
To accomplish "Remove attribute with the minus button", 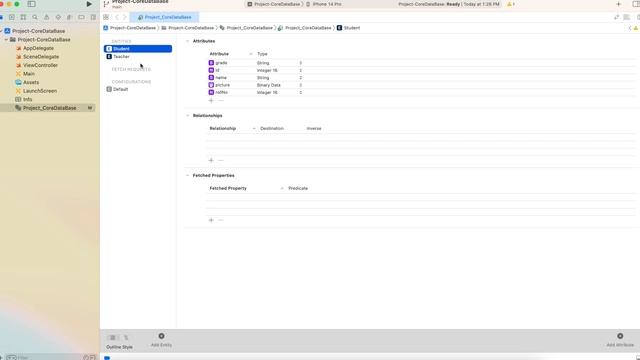I will [x=221, y=100].
